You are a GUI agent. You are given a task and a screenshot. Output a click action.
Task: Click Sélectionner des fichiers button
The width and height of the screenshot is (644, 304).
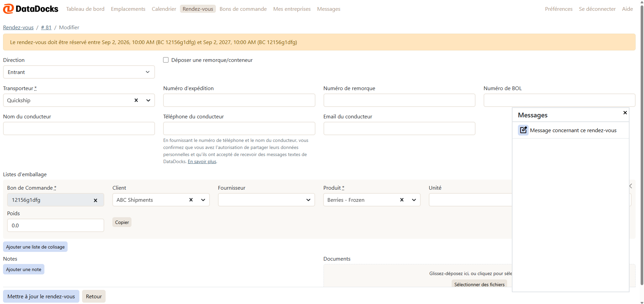coord(479,284)
